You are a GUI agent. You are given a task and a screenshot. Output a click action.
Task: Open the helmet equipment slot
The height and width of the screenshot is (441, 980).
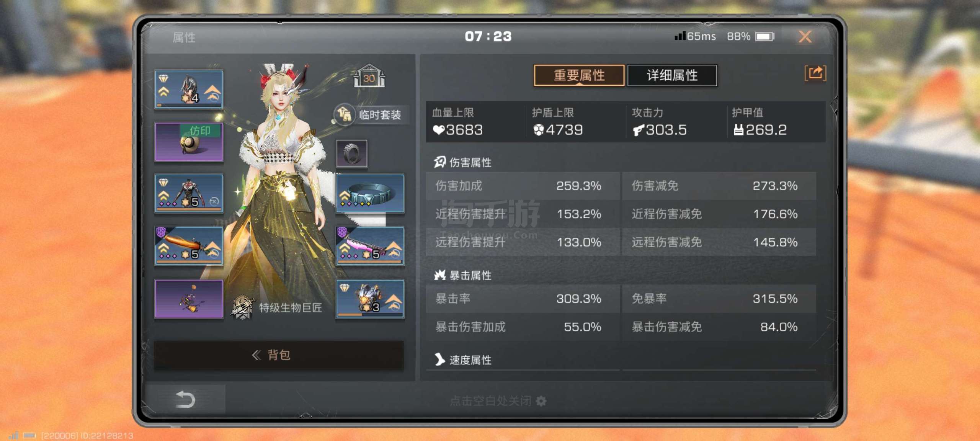[x=189, y=89]
